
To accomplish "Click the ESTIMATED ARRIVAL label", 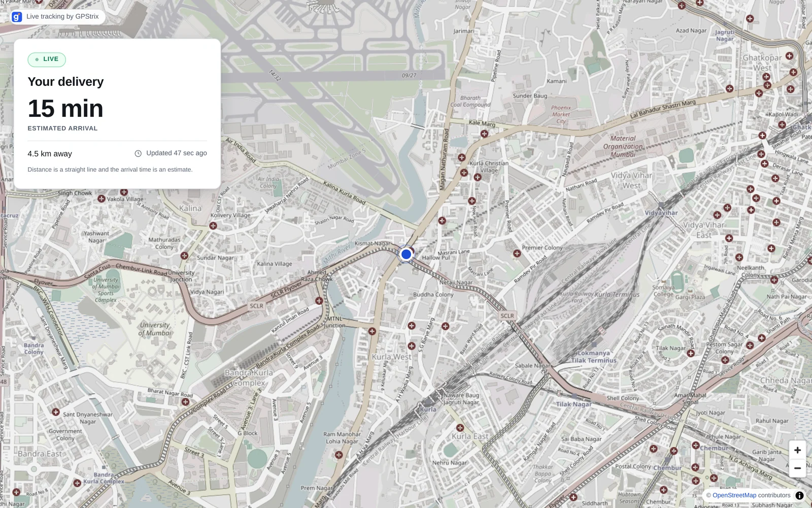I will tap(62, 129).
